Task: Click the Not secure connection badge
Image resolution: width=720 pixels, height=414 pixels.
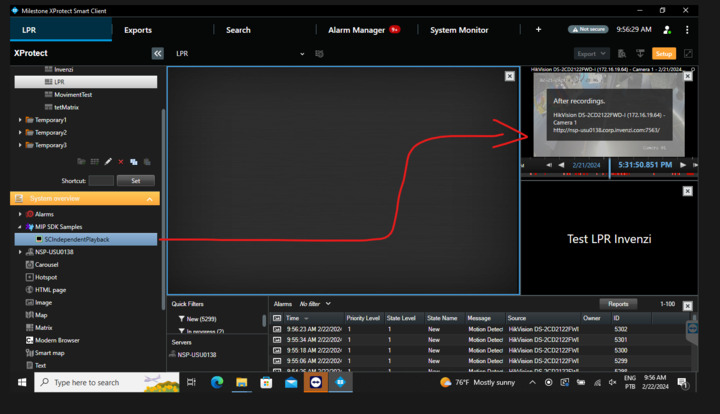Action: [x=588, y=30]
